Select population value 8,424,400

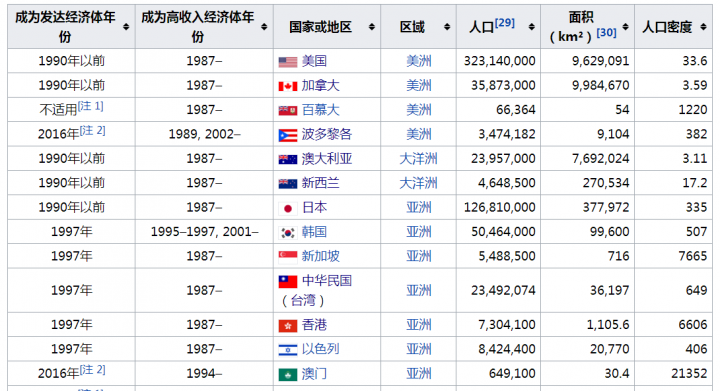(x=507, y=349)
